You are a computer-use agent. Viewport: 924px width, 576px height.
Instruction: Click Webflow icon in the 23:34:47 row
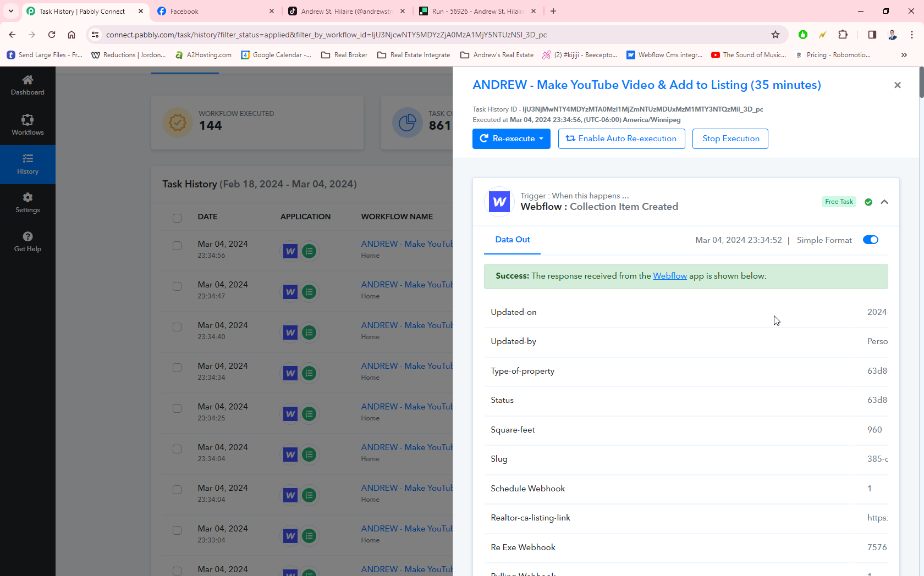pos(290,292)
